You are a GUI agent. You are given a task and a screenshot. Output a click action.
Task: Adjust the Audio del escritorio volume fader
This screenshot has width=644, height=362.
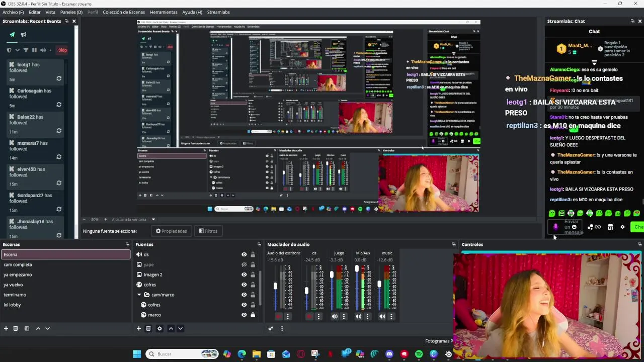pyautogui.click(x=275, y=286)
